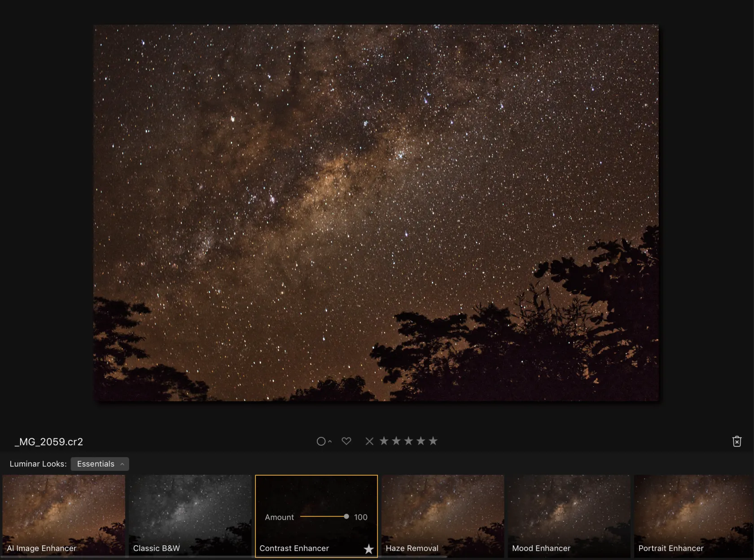Set rating to two stars
The width and height of the screenshot is (754, 560).
(396, 441)
